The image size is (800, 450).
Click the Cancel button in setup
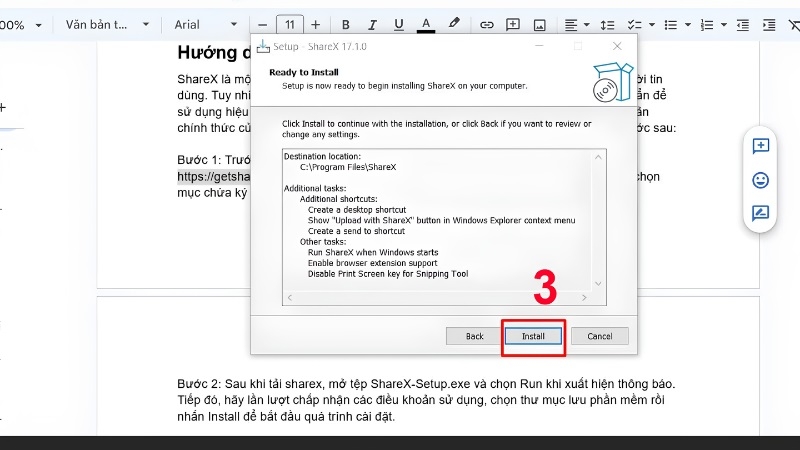point(599,336)
